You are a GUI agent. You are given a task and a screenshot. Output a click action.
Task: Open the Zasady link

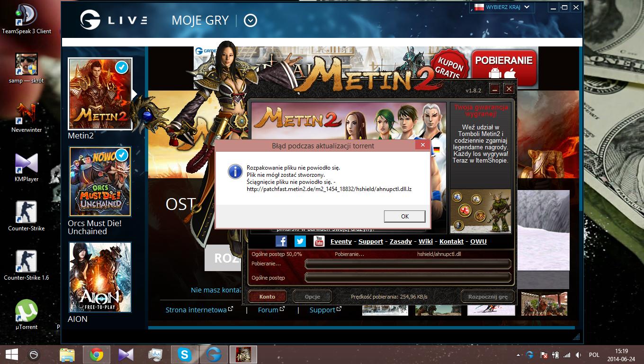click(401, 241)
